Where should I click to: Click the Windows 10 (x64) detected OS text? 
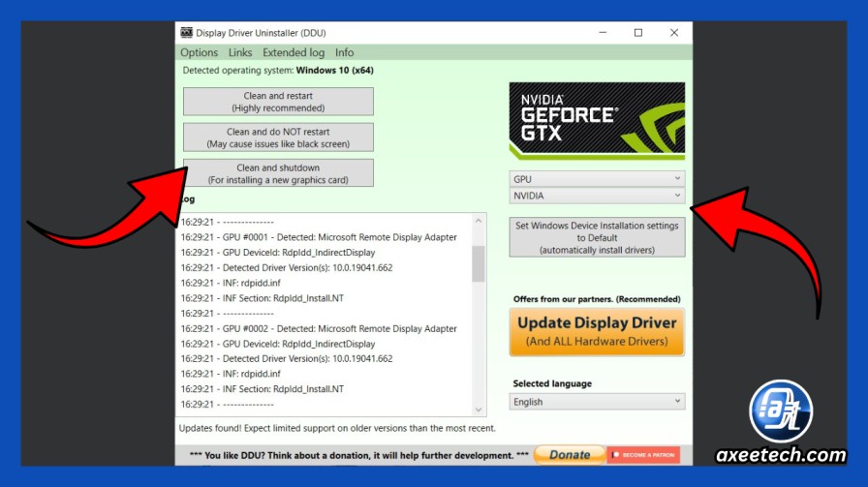(x=334, y=71)
